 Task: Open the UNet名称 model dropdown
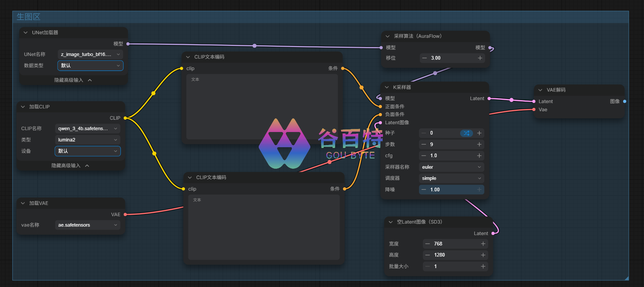90,55
